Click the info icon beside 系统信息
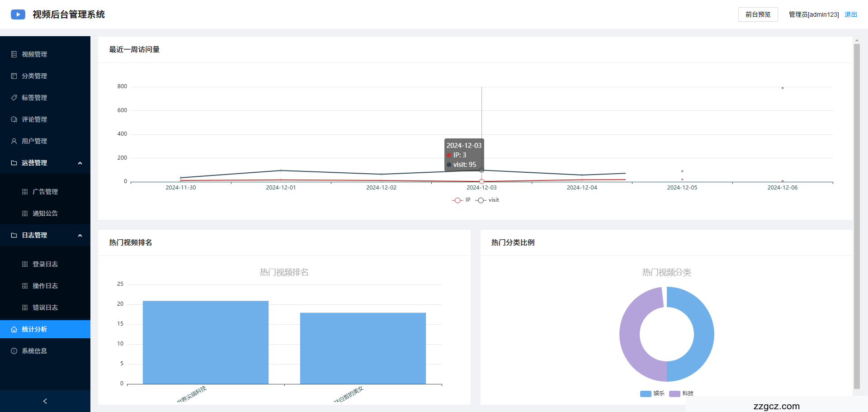868x412 pixels. (14, 351)
